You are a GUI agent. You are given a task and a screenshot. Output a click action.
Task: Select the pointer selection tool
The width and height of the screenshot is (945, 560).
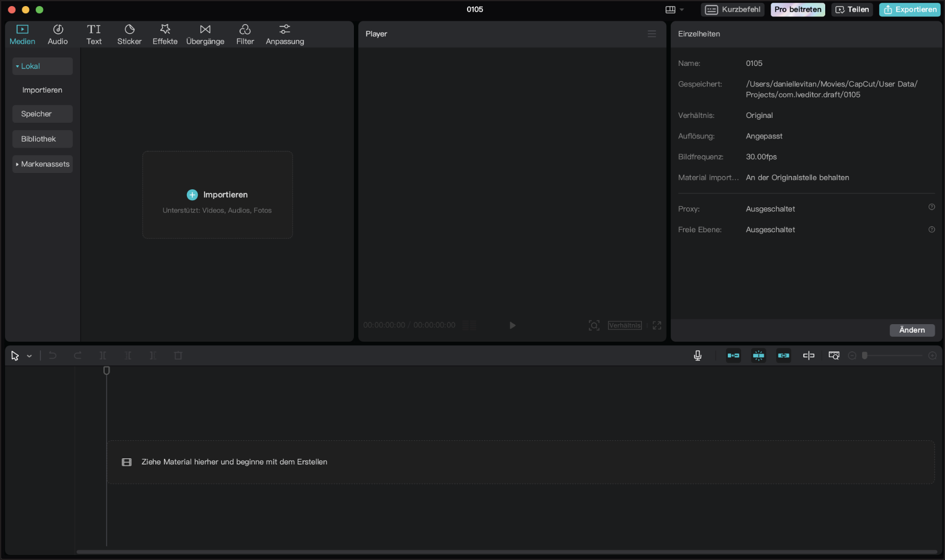[15, 356]
